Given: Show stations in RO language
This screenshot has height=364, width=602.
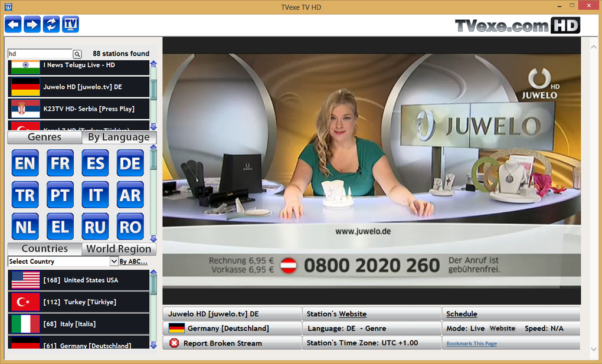Looking at the screenshot, I should (x=130, y=227).
